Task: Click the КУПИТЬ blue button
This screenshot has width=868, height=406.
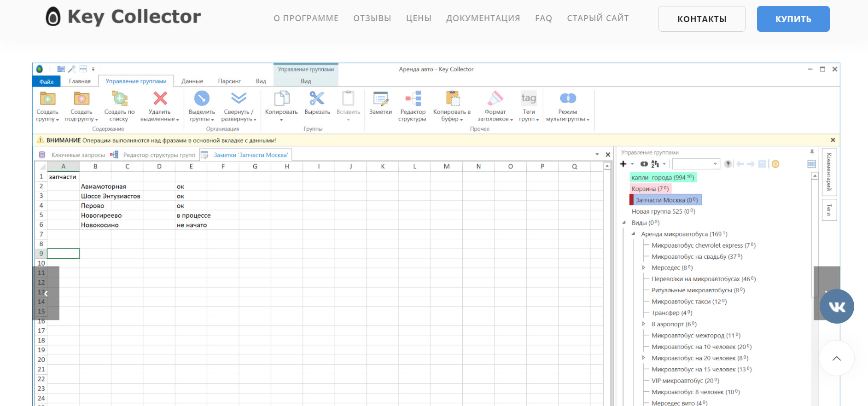Action: point(793,19)
